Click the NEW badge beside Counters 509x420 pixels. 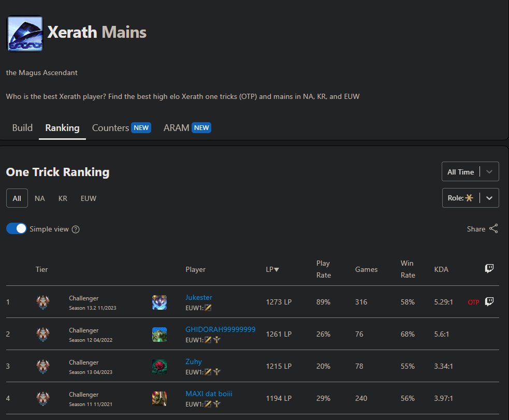coord(141,127)
